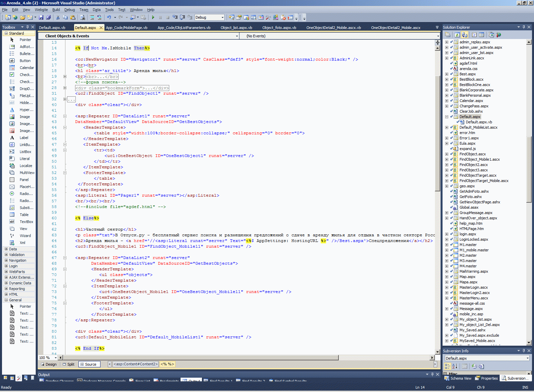The height and width of the screenshot is (392, 534).
Task: Click View Code icon in Solution Explorer
Action: (x=474, y=35)
